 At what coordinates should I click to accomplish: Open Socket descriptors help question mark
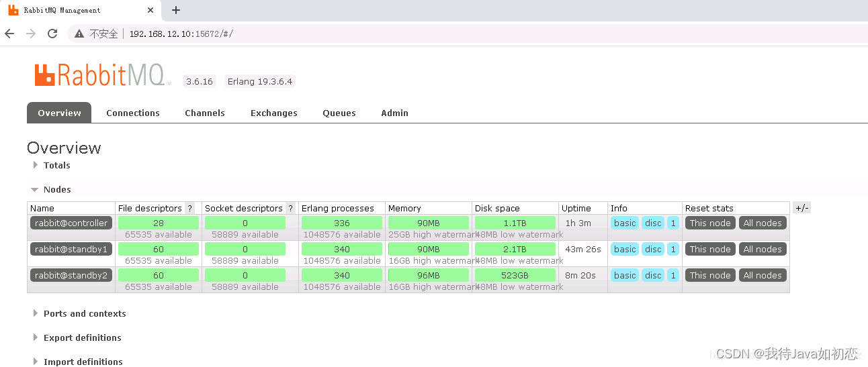[x=290, y=208]
